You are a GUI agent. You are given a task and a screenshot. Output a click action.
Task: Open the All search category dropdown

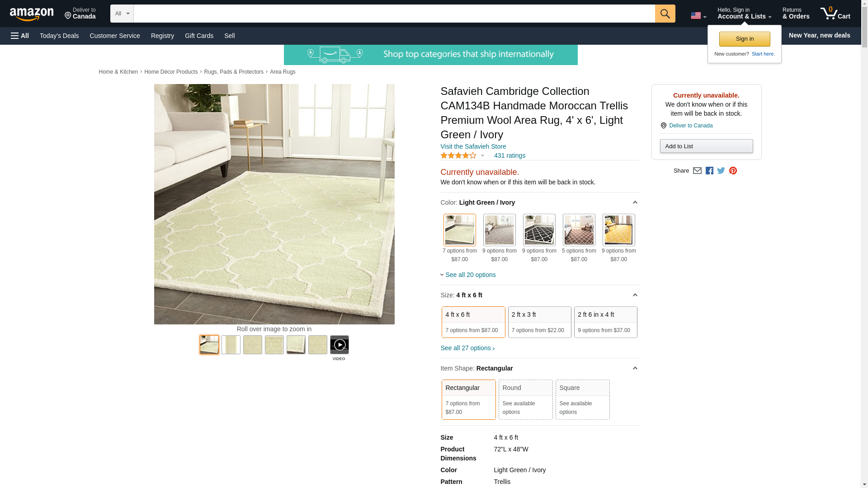pos(122,14)
